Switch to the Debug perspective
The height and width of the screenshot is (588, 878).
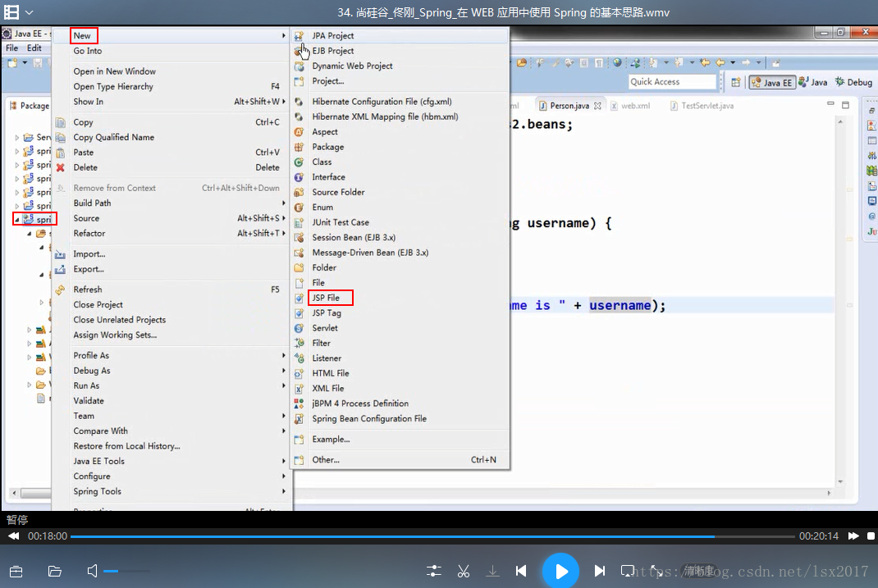pos(854,82)
